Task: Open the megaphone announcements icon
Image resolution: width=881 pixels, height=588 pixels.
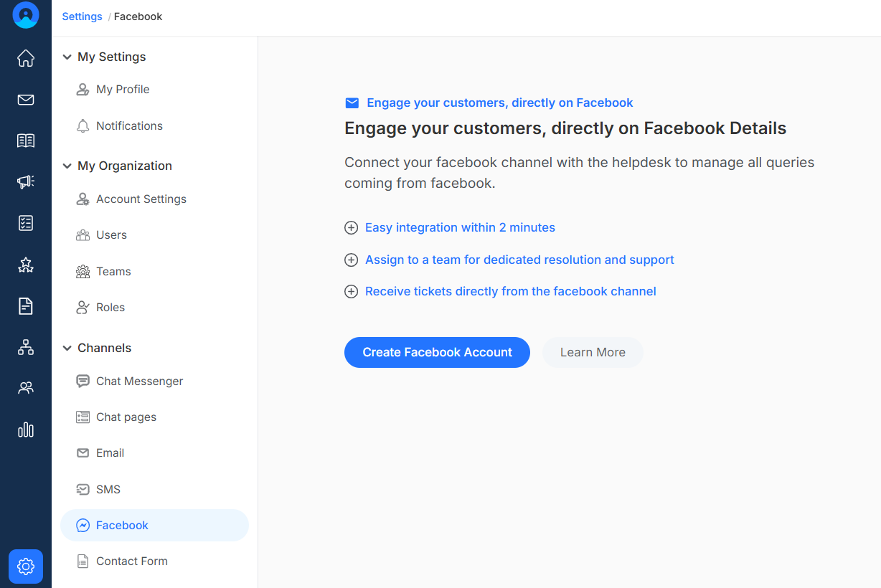Action: pyautogui.click(x=26, y=182)
